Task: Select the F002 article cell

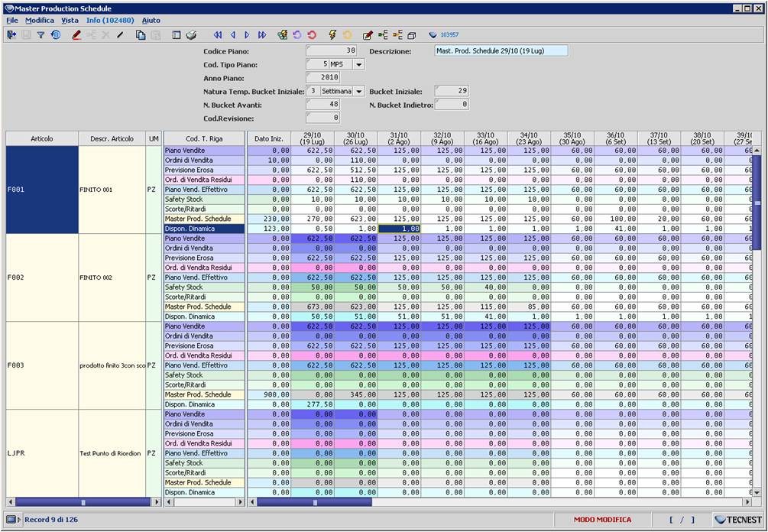Action: pyautogui.click(x=42, y=277)
